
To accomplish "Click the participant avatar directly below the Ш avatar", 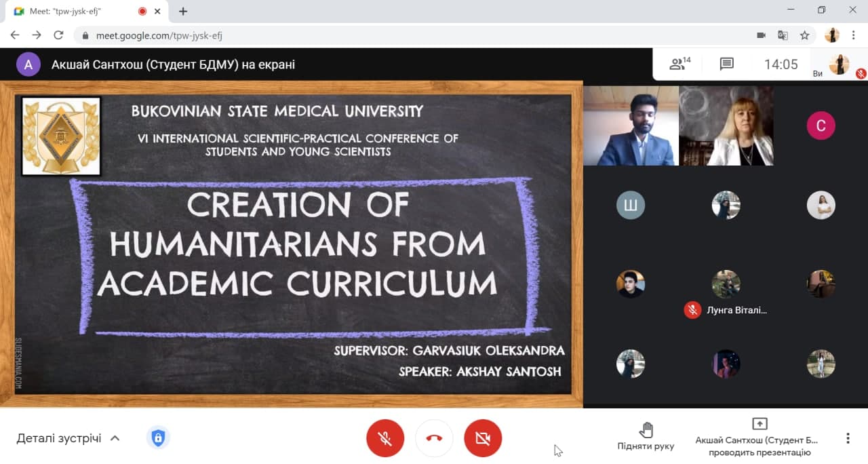I will point(631,284).
